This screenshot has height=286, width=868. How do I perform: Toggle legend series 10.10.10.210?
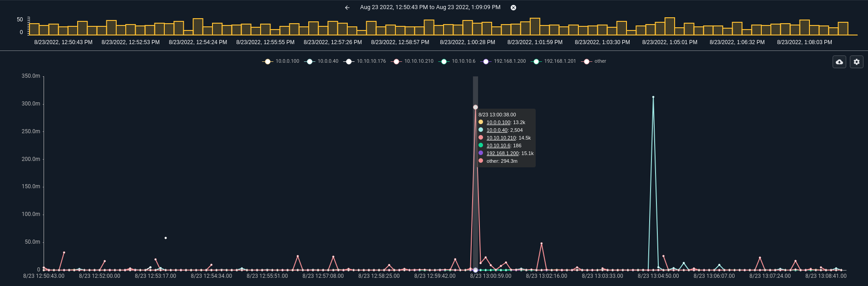coord(412,61)
